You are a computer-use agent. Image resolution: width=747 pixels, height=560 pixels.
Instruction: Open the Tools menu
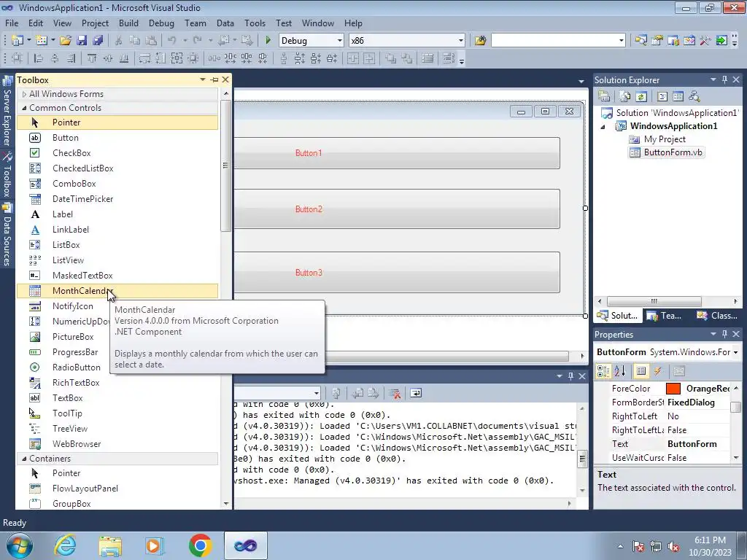[x=255, y=23]
